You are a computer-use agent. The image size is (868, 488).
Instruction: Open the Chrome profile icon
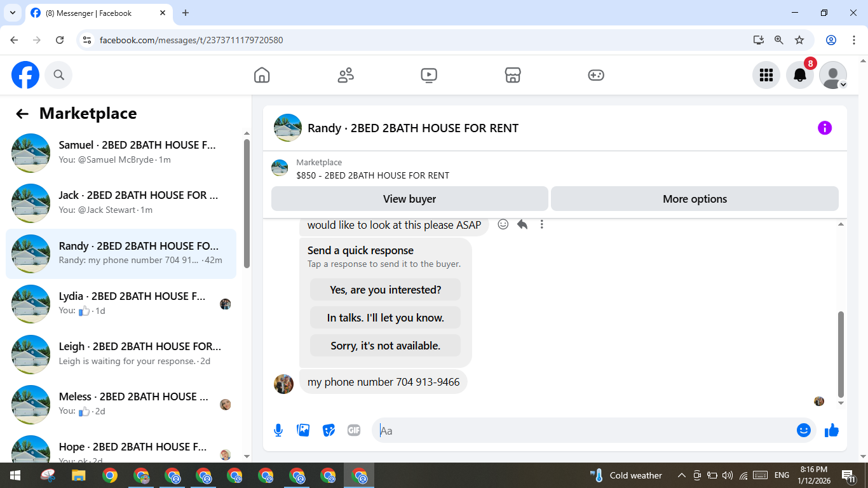tap(831, 40)
